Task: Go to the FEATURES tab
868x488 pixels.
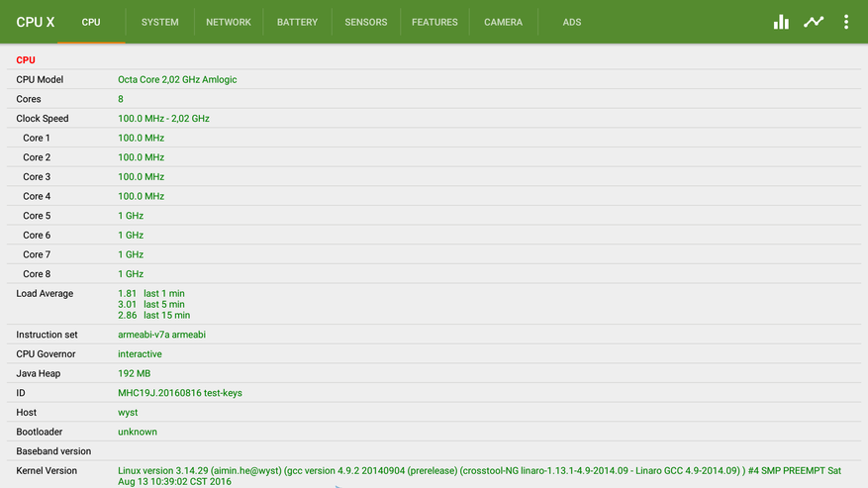Action: [434, 22]
